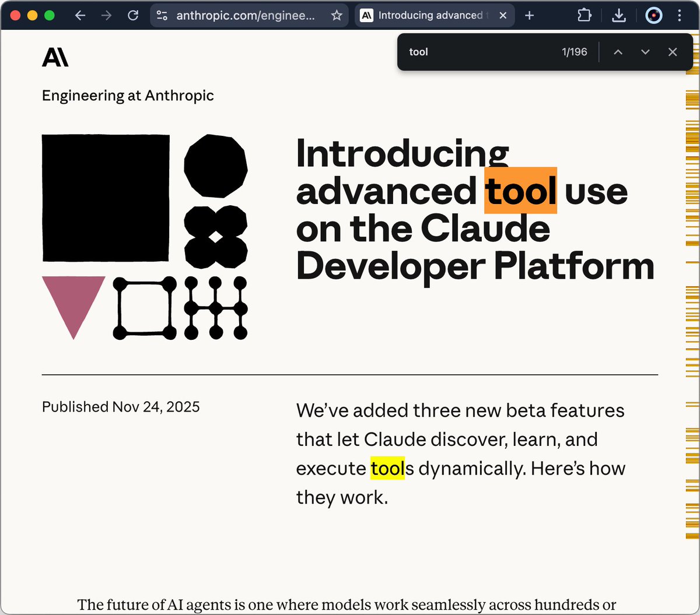Click the address bar URL anthropic.com

[246, 16]
